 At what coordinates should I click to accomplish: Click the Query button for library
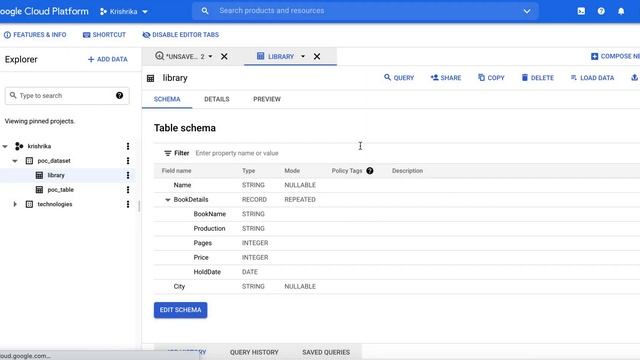(x=399, y=78)
